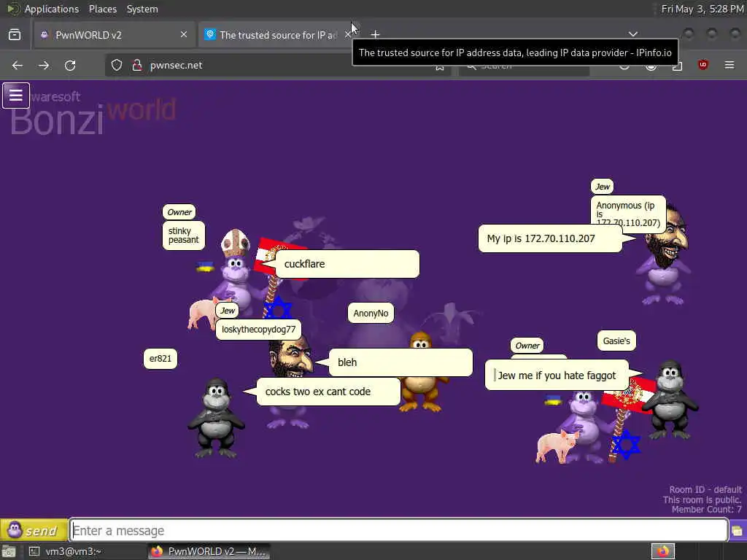This screenshot has height=560, width=747.
Task: Click the Applications menu logo icon
Action: click(x=13, y=9)
